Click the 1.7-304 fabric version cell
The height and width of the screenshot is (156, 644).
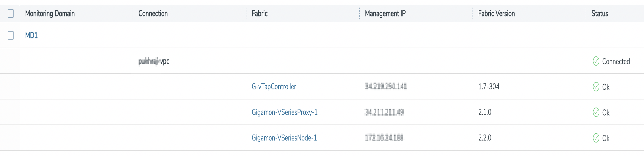point(489,87)
